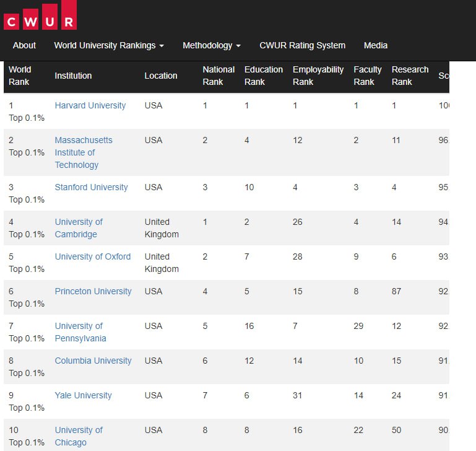Click the Institution column header
476x451 pixels.
pos(73,76)
